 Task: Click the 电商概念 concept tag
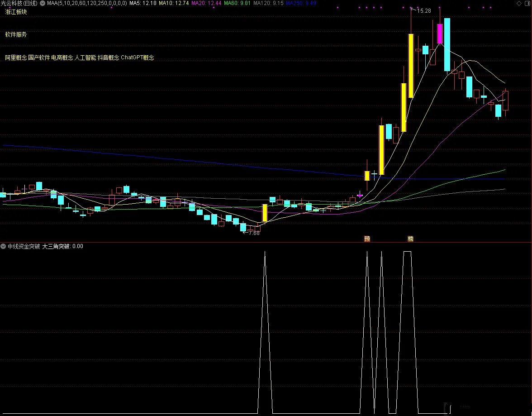pyautogui.click(x=62, y=57)
